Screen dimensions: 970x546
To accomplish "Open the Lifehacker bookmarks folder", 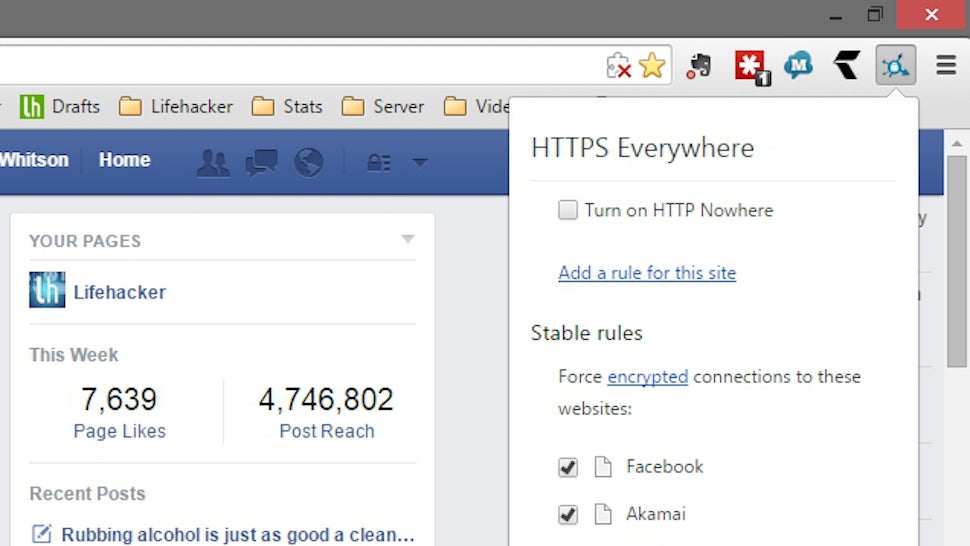I will [x=176, y=106].
